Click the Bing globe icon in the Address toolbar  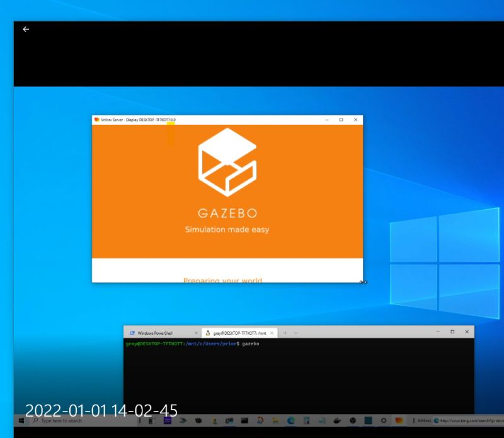coord(436,420)
